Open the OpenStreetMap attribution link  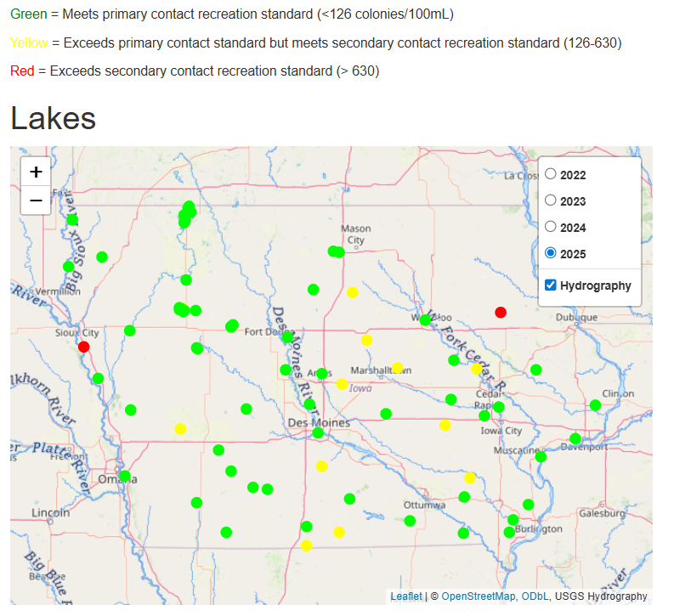[478, 596]
